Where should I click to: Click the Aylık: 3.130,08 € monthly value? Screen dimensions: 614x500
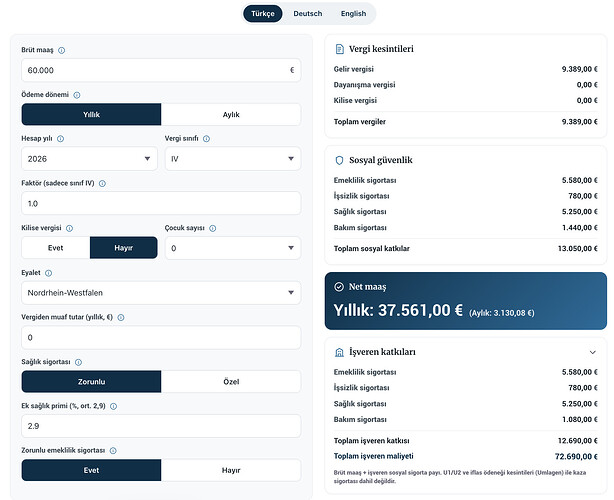pyautogui.click(x=502, y=313)
